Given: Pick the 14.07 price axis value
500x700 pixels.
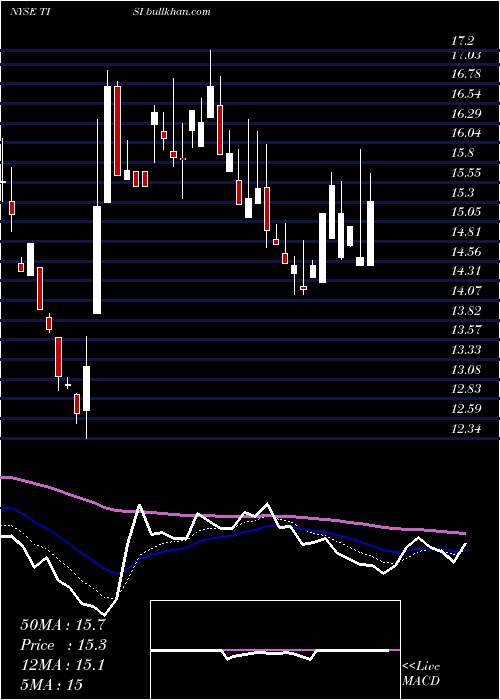Looking at the screenshot, I should tap(466, 291).
